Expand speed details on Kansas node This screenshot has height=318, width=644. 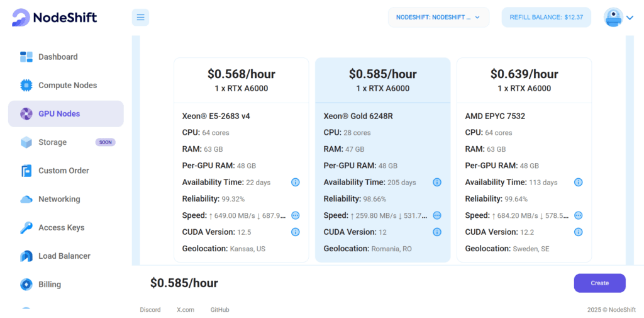(296, 215)
